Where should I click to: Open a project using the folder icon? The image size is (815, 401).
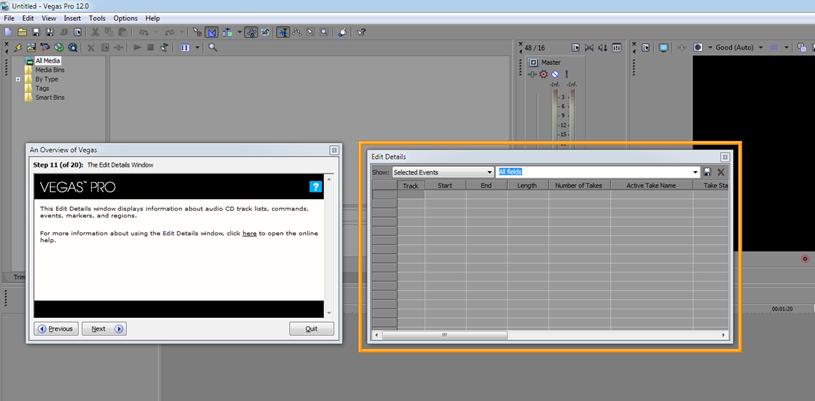coord(22,32)
